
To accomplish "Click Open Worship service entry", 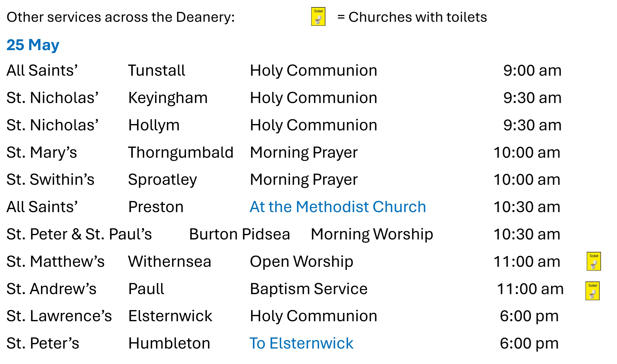I will (x=302, y=262).
